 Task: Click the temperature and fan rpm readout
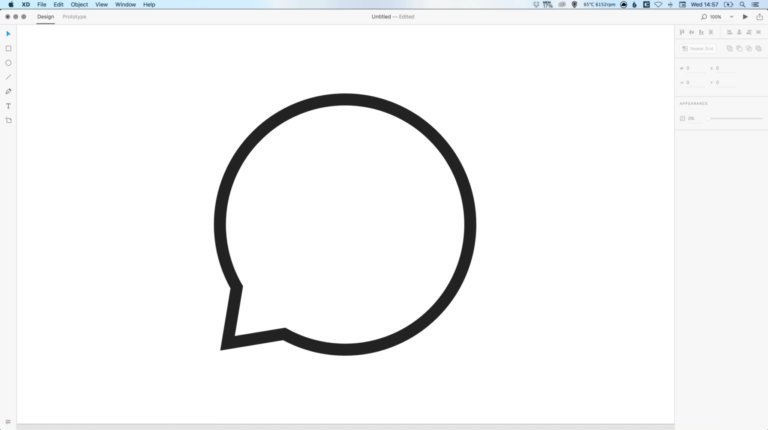[x=599, y=4]
